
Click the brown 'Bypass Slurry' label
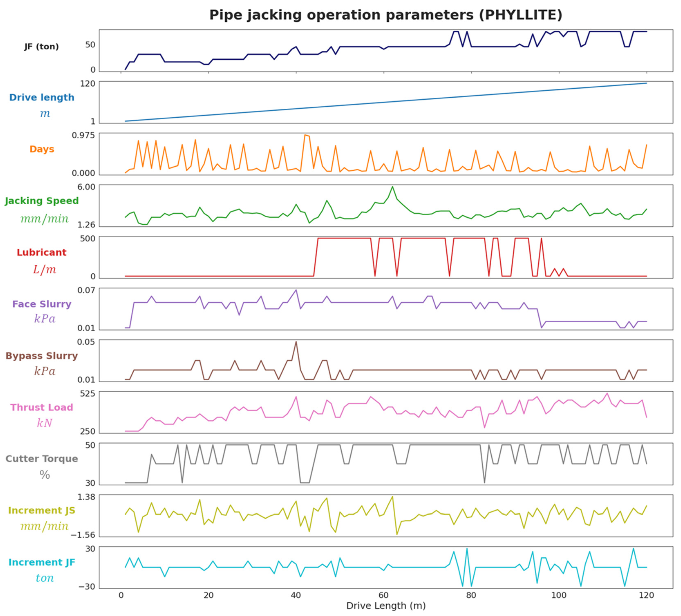pyautogui.click(x=41, y=356)
